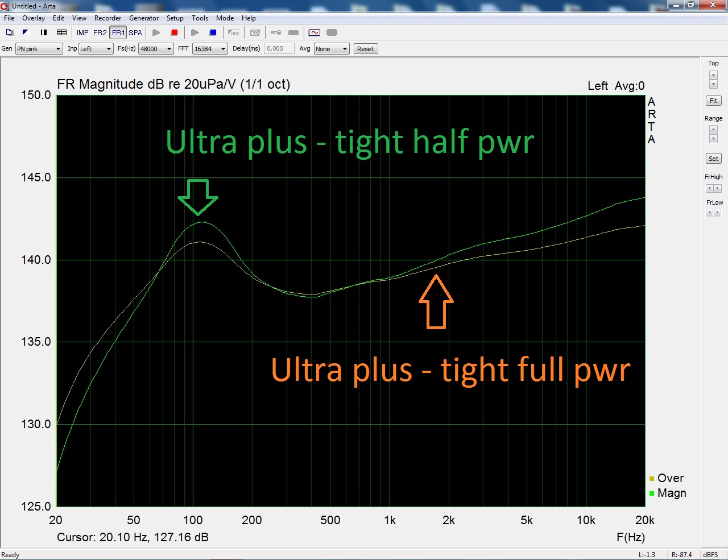This screenshot has height=560, width=728.
Task: Click the Fit button
Action: (x=713, y=101)
